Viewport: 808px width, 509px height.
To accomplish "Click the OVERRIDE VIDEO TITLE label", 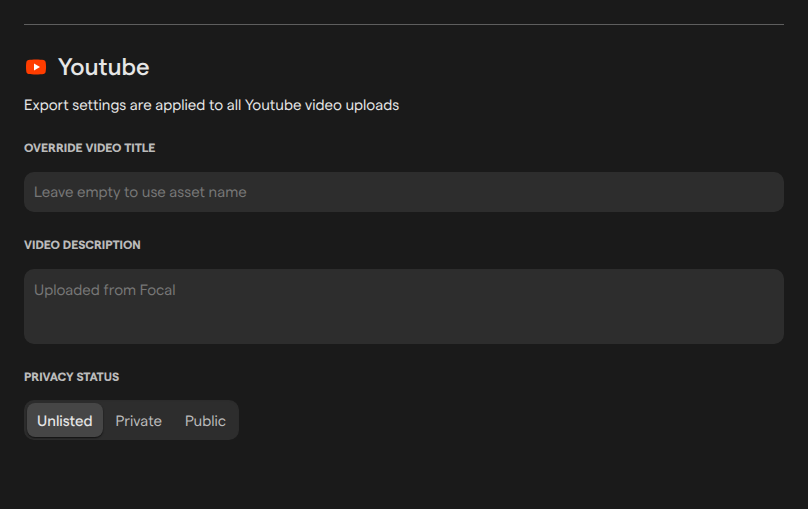I will click(90, 148).
